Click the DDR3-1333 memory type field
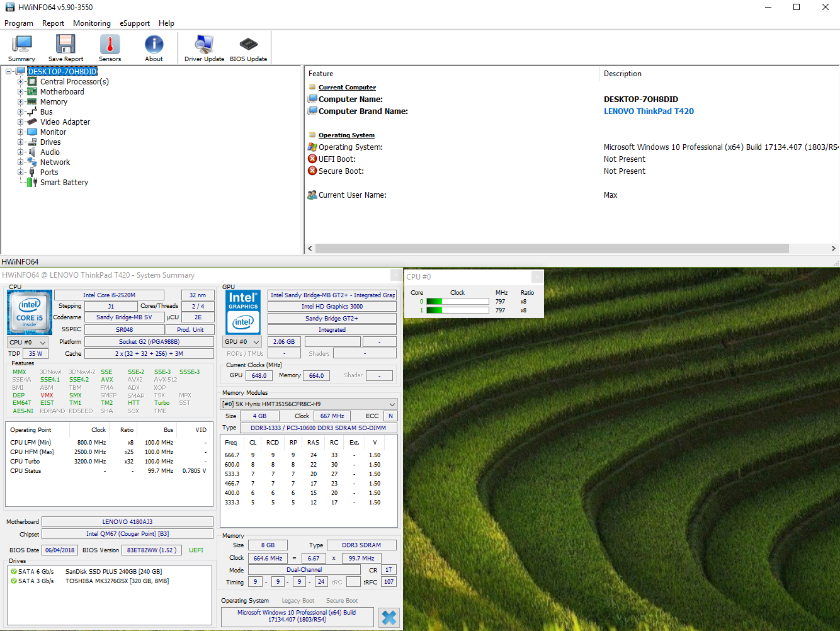The image size is (840, 631). (318, 428)
